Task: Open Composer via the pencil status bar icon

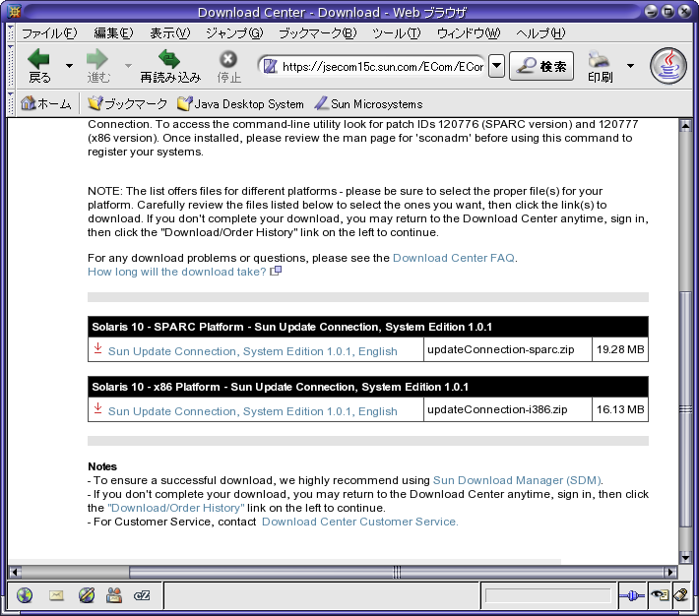Action: point(87,595)
